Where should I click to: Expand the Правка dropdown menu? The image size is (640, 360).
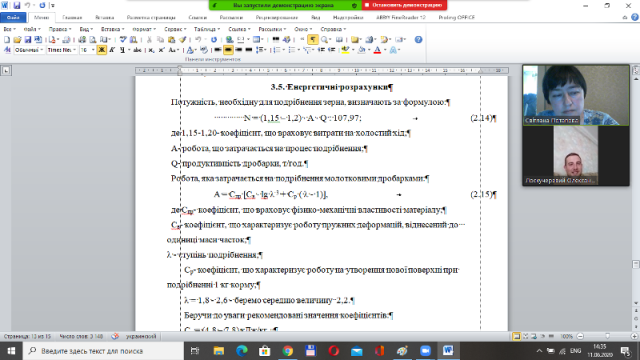60,29
